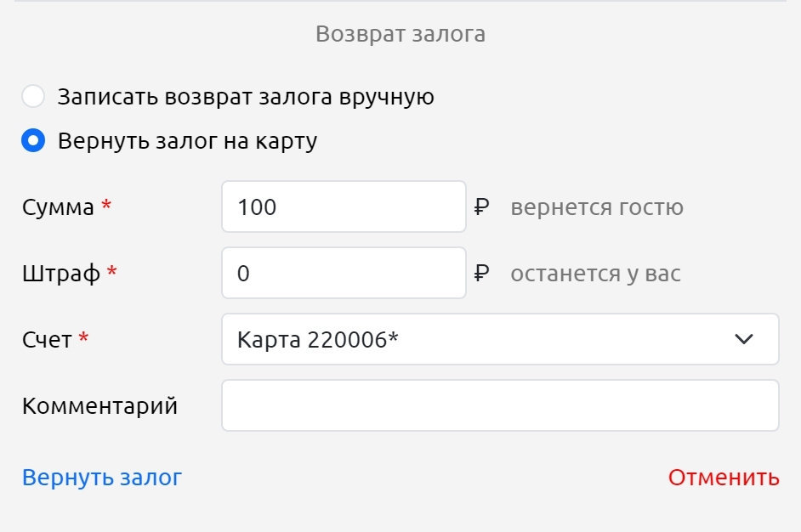Click the 'Сумма' field label
The width and height of the screenshot is (801, 532).
click(58, 207)
